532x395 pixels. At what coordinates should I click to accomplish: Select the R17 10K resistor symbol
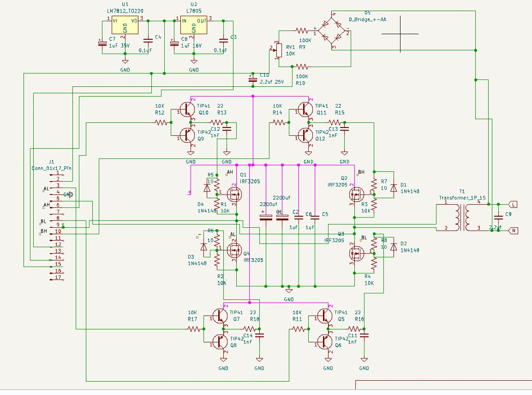point(194,329)
